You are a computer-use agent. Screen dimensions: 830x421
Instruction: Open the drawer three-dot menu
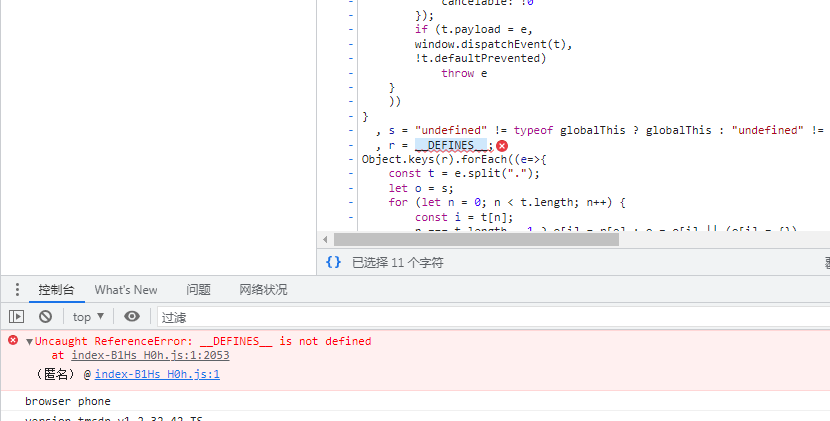point(16,290)
